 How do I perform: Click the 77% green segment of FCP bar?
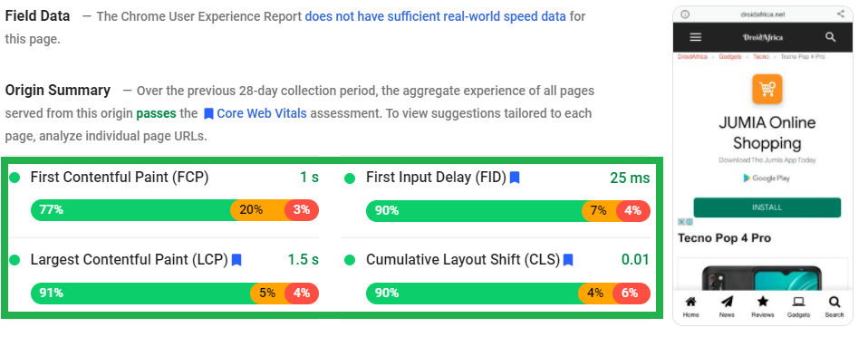[131, 210]
